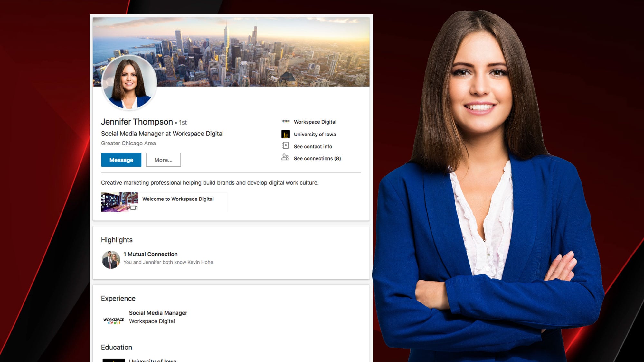Viewport: 644px width, 362px height.
Task: Click the Social Media Manager headline
Action: point(162,134)
